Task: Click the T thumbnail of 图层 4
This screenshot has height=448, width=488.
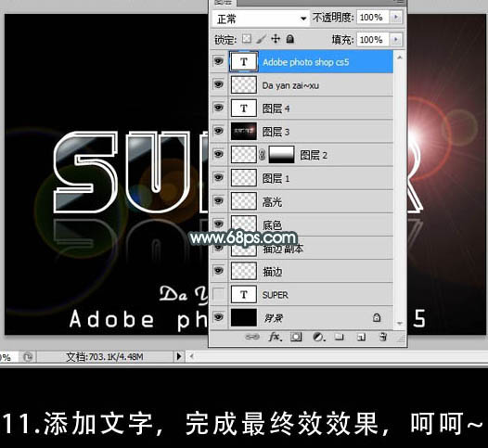Action: pos(244,108)
